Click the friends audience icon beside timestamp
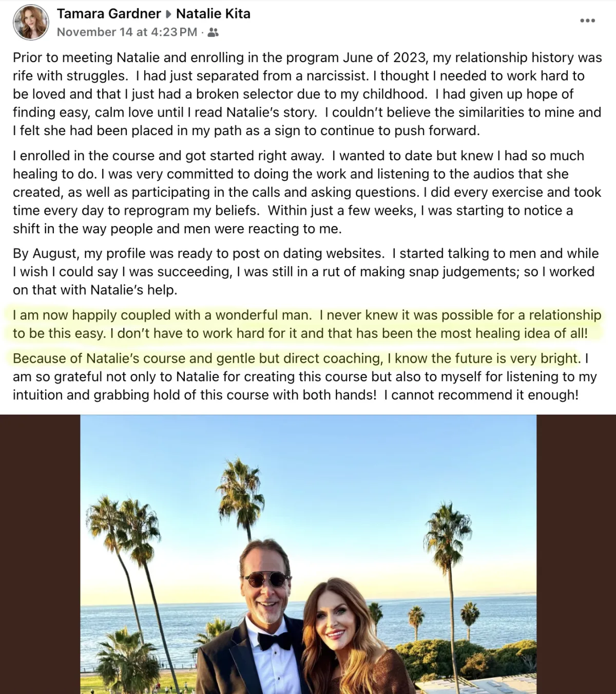This screenshot has width=616, height=694. (x=214, y=32)
